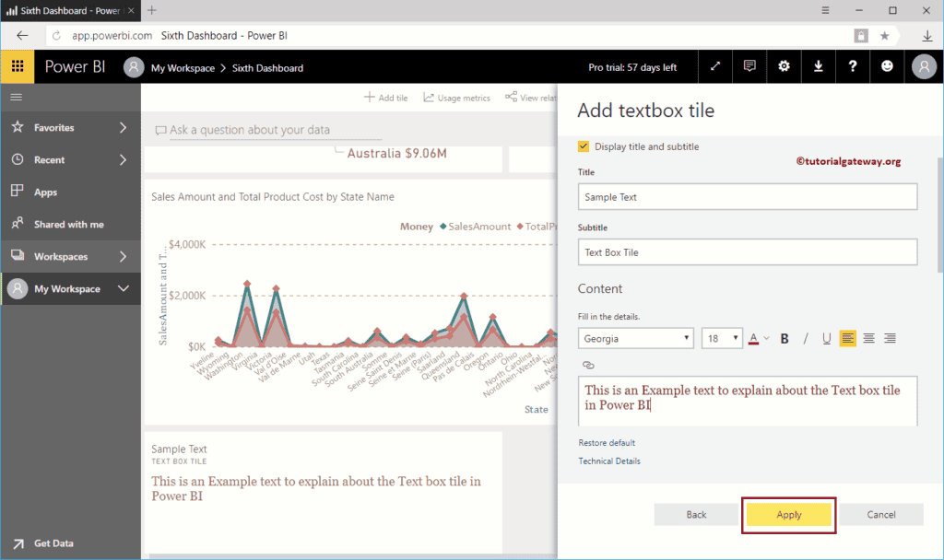Screen dimensions: 944x560
Task: Open the font size 18 dropdown
Action: (x=722, y=338)
